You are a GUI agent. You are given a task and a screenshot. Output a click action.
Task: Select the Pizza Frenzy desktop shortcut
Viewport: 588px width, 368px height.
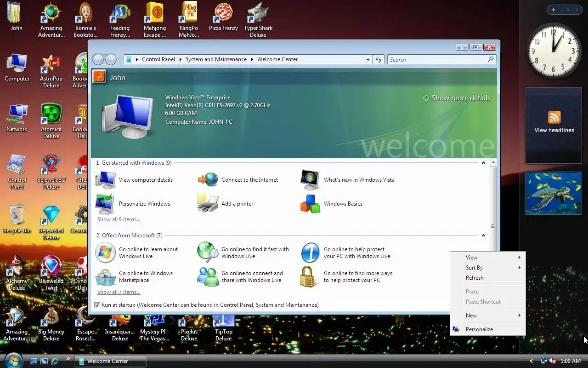tap(223, 17)
